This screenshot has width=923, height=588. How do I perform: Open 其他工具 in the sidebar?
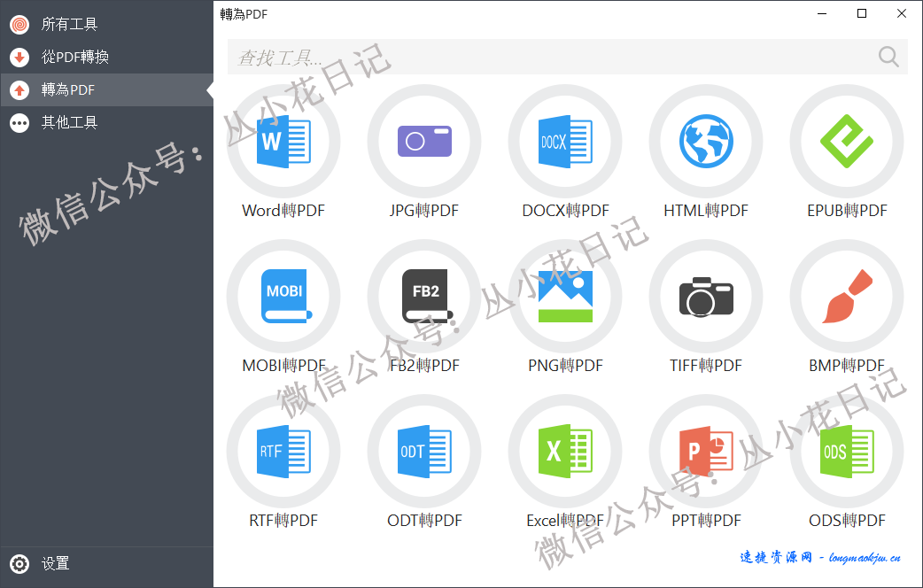click(106, 122)
